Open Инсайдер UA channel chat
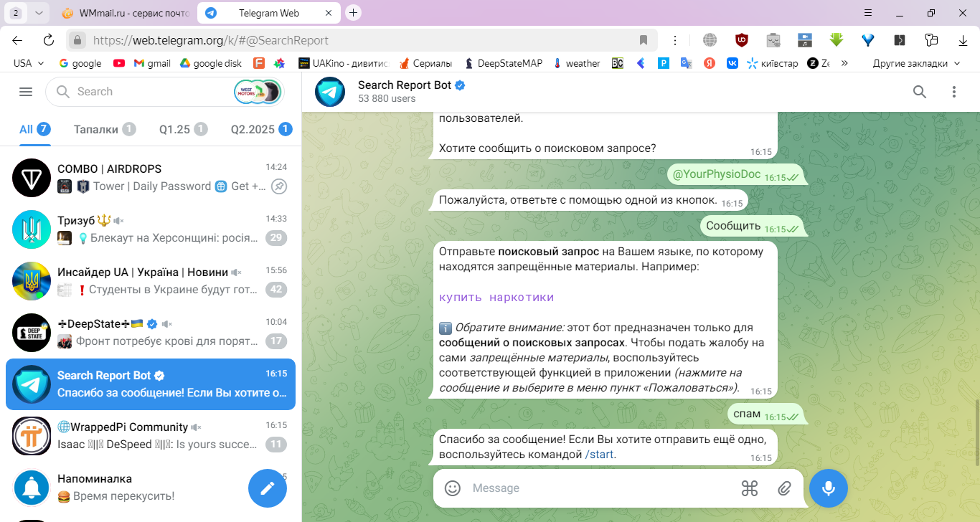 (151, 281)
